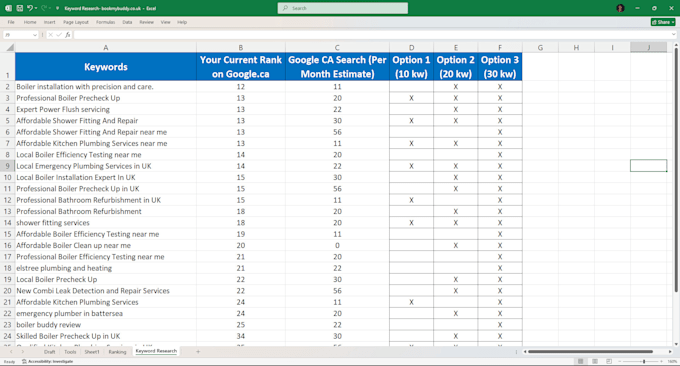Click the zoom percentage level
Screen dimensions: 680x366
click(x=672, y=361)
